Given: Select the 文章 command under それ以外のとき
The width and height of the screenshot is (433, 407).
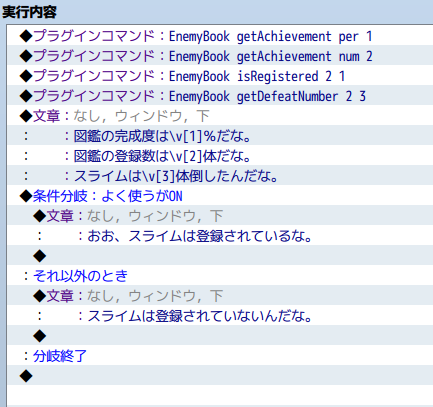Looking at the screenshot, I should (220, 296).
